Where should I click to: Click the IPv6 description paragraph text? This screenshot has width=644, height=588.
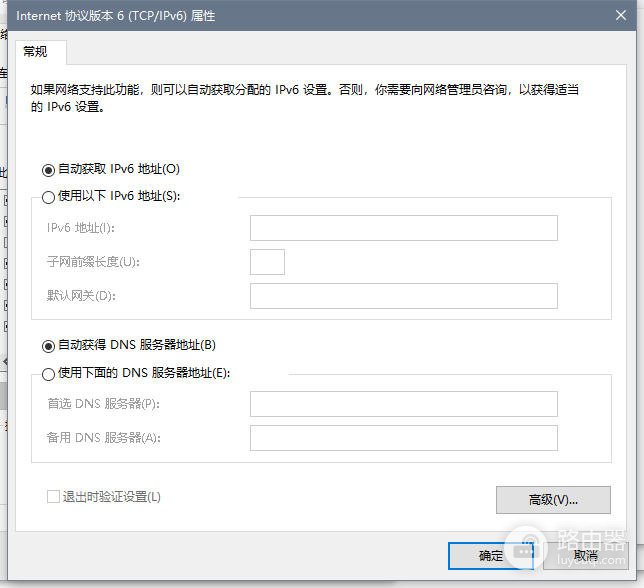[x=304, y=98]
